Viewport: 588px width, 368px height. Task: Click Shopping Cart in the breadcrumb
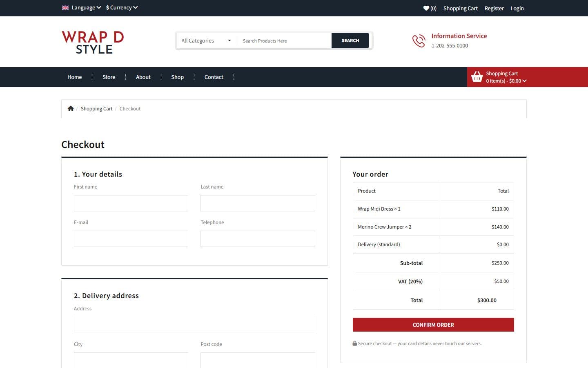[x=97, y=109]
